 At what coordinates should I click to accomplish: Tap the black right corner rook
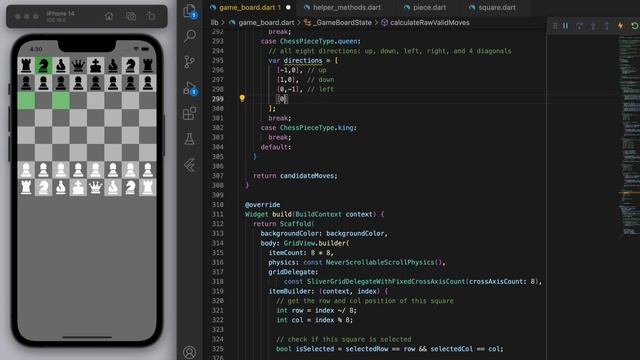tap(147, 65)
